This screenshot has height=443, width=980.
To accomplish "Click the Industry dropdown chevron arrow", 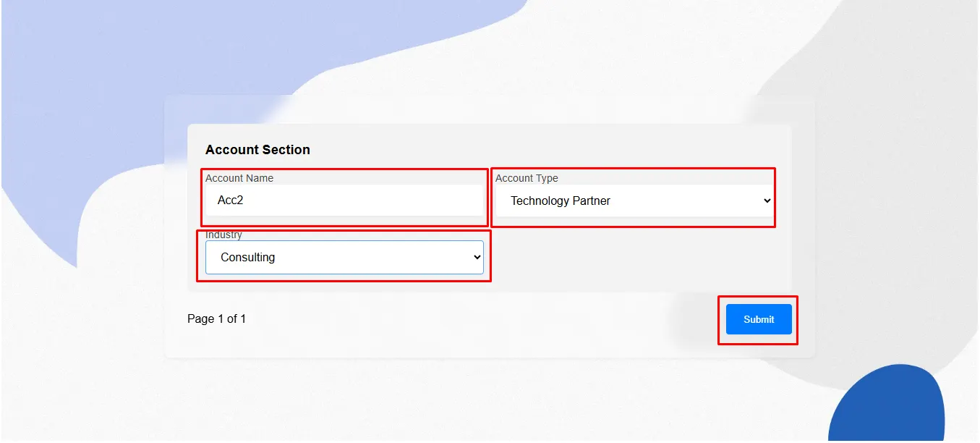I will [x=477, y=257].
